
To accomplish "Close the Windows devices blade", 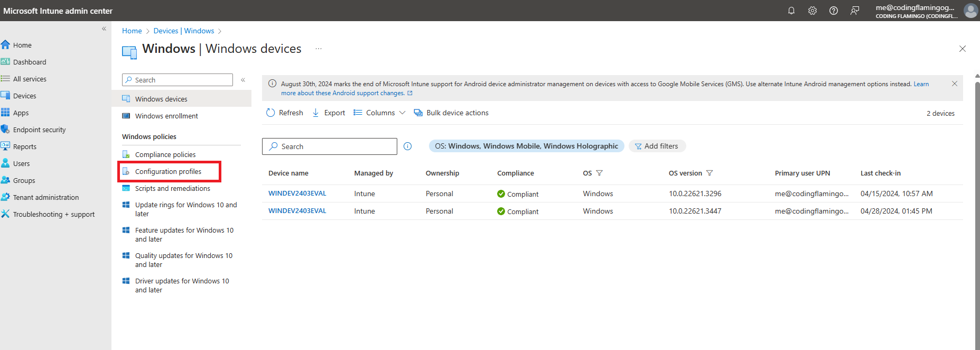I will tap(963, 49).
